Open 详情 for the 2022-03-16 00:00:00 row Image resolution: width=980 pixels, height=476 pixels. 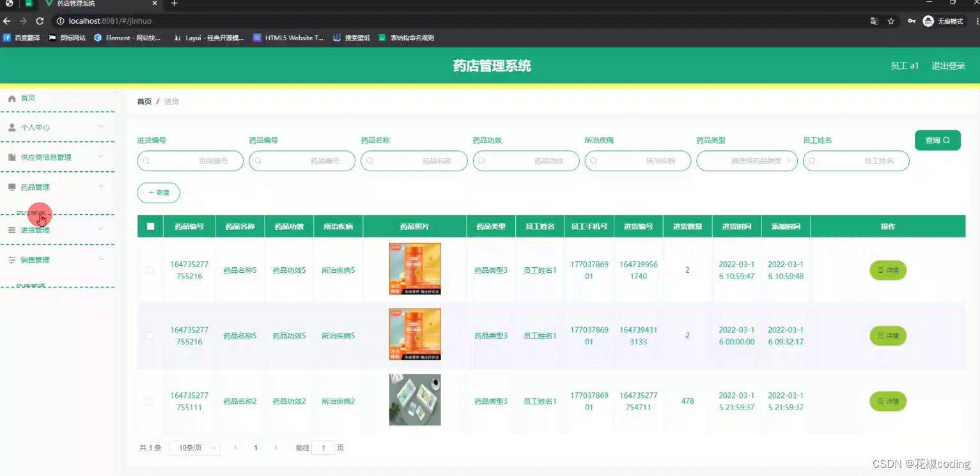click(x=888, y=336)
